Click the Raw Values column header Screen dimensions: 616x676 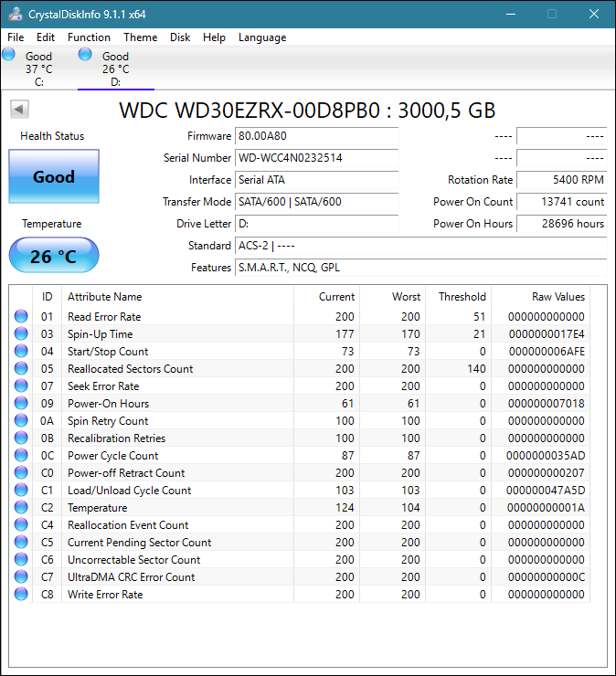(x=541, y=297)
